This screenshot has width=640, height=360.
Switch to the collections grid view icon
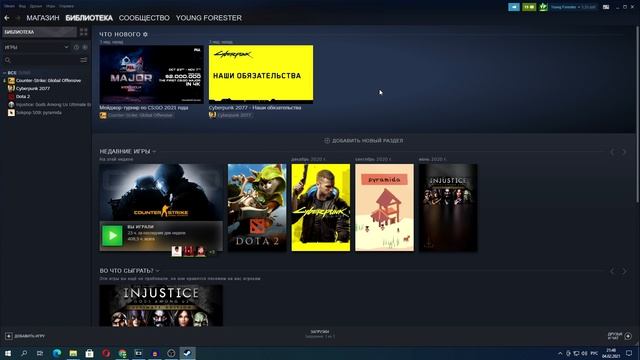(x=84, y=32)
